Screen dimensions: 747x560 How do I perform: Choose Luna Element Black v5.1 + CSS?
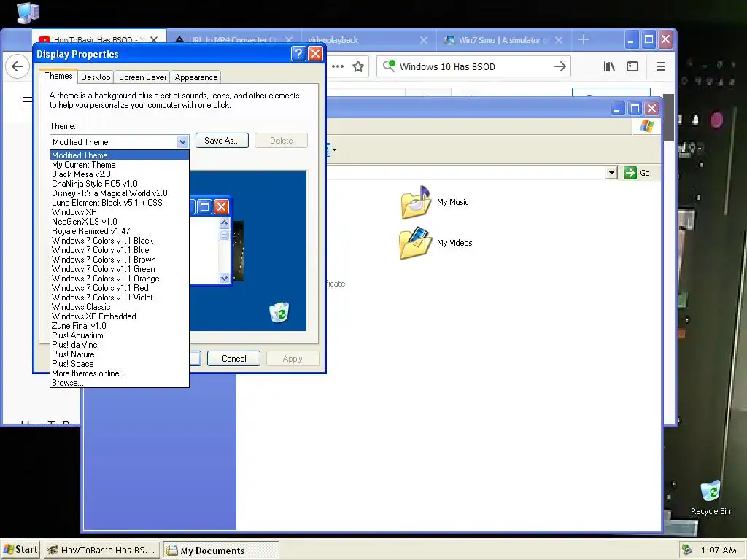pos(120,203)
